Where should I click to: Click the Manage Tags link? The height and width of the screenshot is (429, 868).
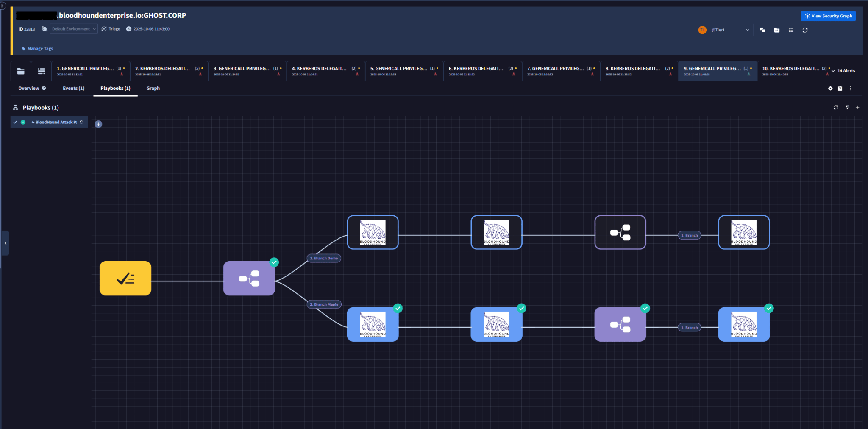[x=38, y=49]
